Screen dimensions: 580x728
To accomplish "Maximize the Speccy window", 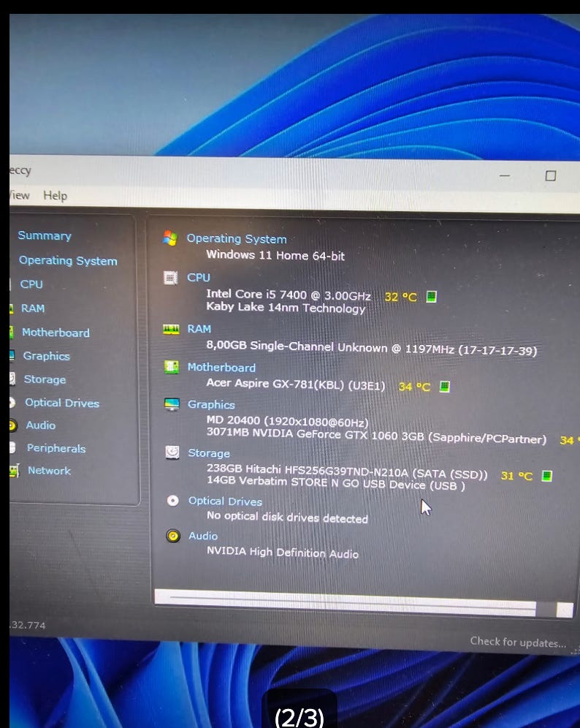I will [x=551, y=175].
